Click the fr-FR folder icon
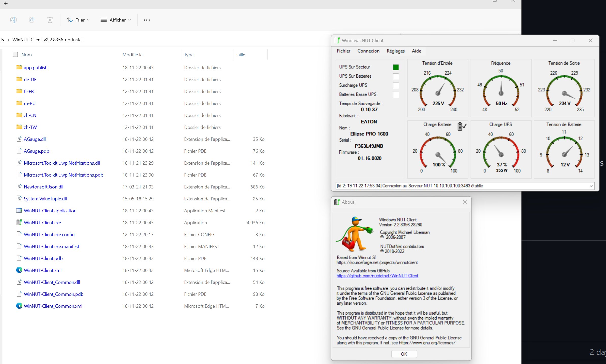Viewport: 606px width, 364px height. (x=19, y=91)
